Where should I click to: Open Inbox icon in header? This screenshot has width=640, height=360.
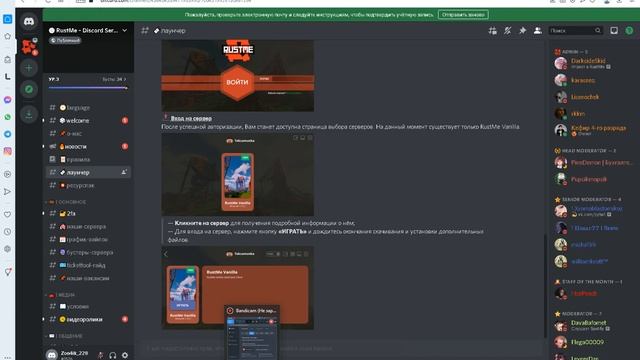click(614, 31)
